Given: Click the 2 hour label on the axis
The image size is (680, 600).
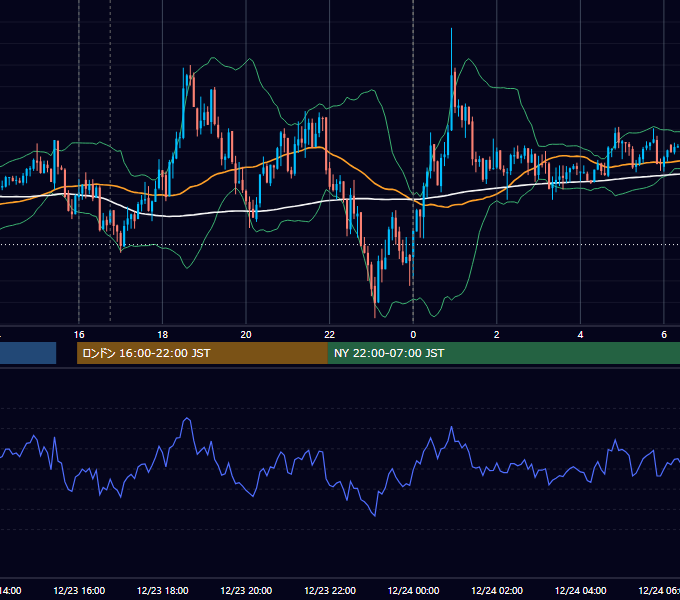Looking at the screenshot, I should (x=497, y=334).
